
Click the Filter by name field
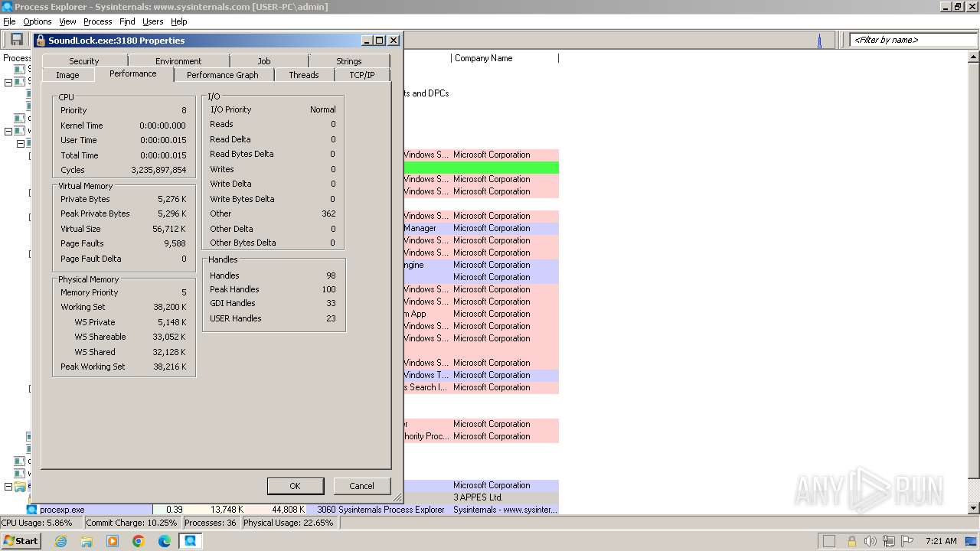pyautogui.click(x=913, y=40)
